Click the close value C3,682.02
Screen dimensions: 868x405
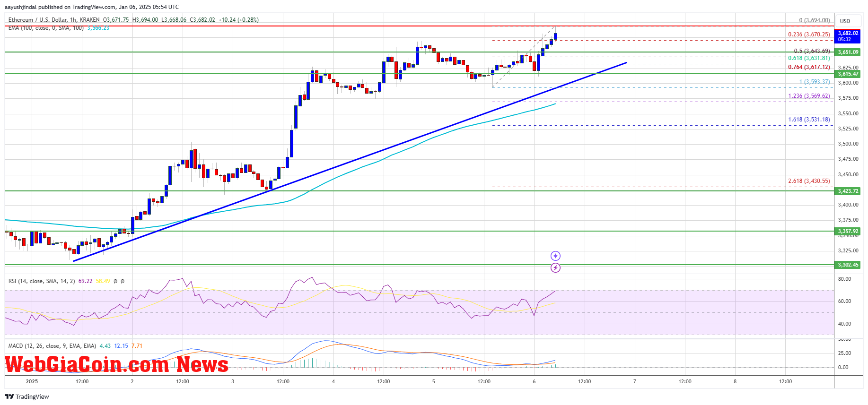[x=202, y=20]
